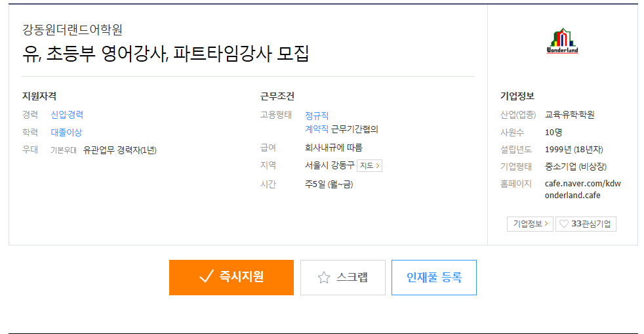644x334 pixels.
Task: Click the 서울시 강동구 location text
Action: (329, 165)
